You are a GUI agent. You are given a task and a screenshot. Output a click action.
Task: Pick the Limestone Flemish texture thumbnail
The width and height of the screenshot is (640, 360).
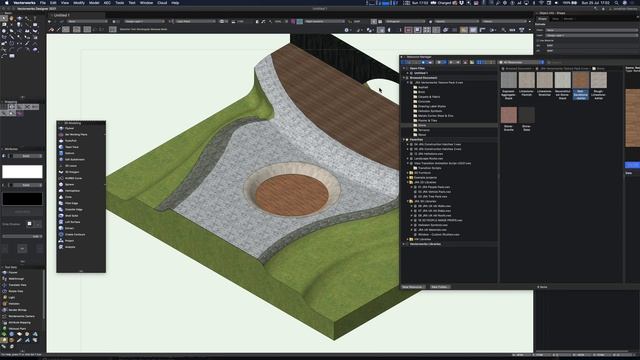[527, 80]
